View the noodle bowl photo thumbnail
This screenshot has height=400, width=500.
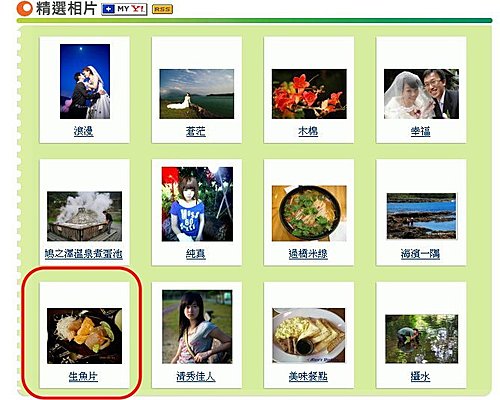tap(309, 213)
